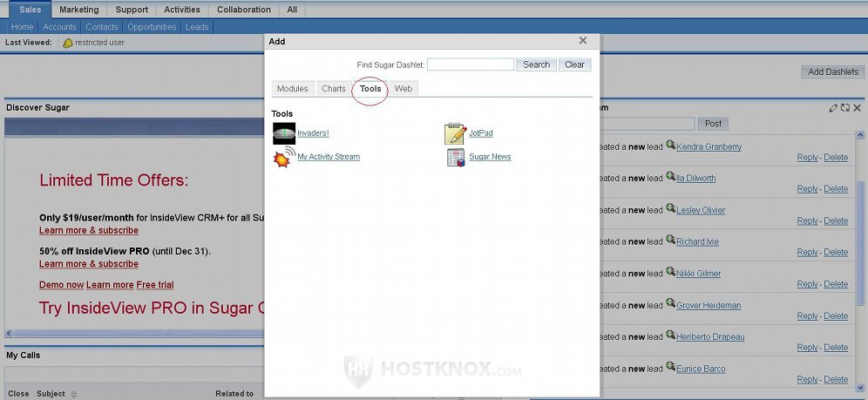Add My Activity Stream dashlet link

(329, 157)
